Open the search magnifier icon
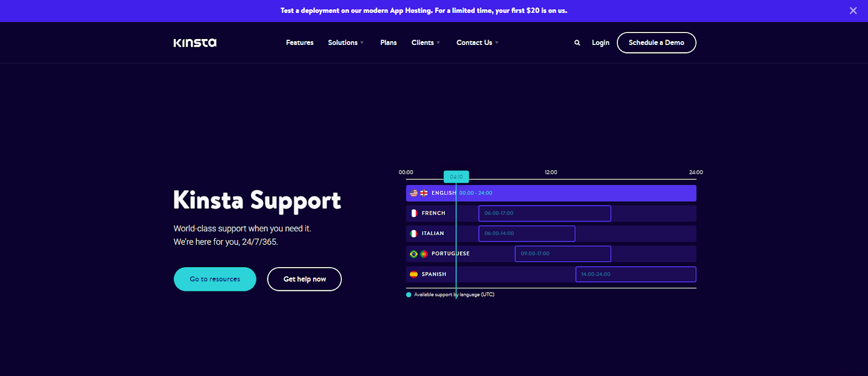The height and width of the screenshot is (376, 868). click(577, 43)
